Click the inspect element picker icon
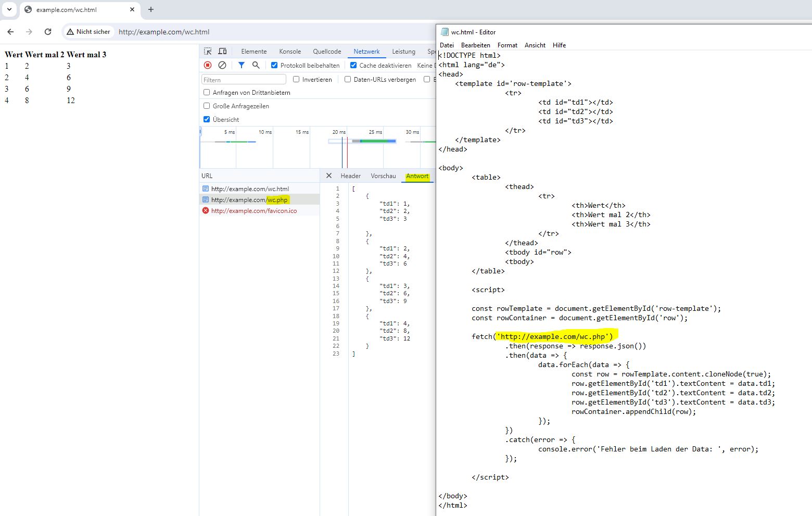The image size is (812, 516). [208, 51]
